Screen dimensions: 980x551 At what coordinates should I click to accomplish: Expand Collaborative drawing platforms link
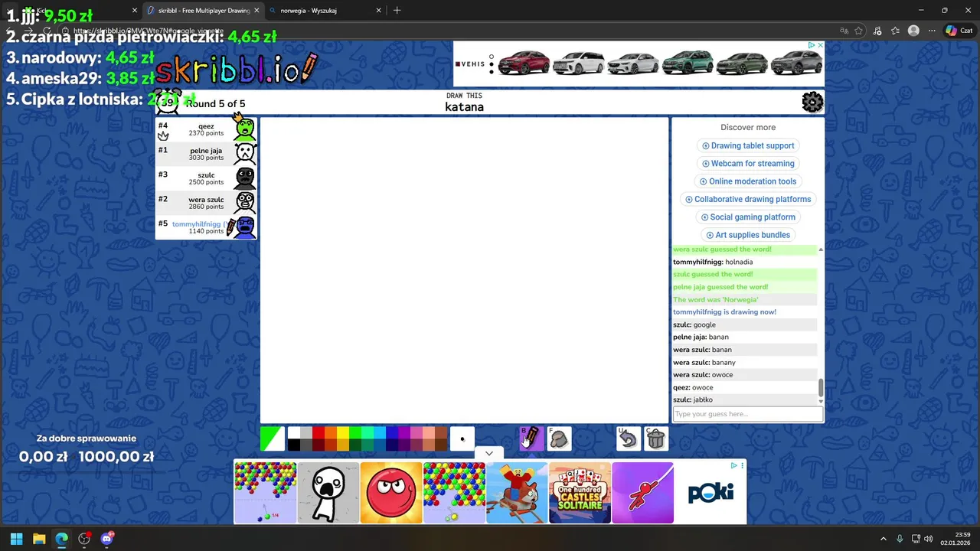[748, 199]
